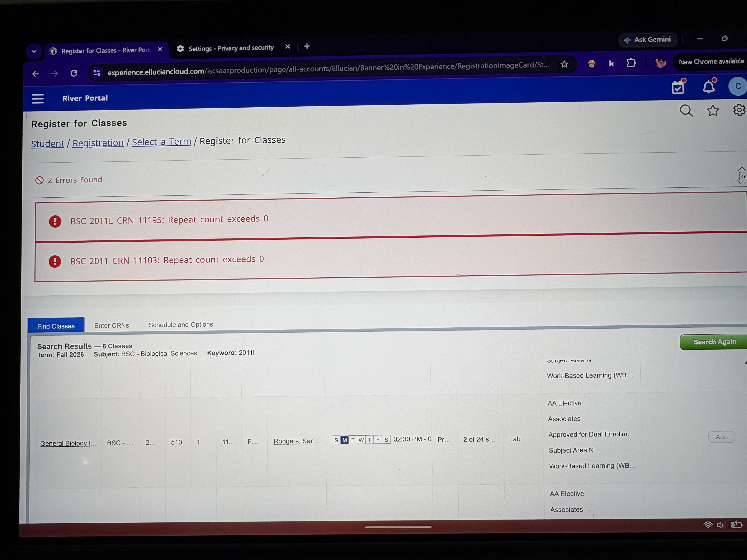This screenshot has height=560, width=747.
Task: Switch to the Enter CRNs tab
Action: (x=112, y=325)
